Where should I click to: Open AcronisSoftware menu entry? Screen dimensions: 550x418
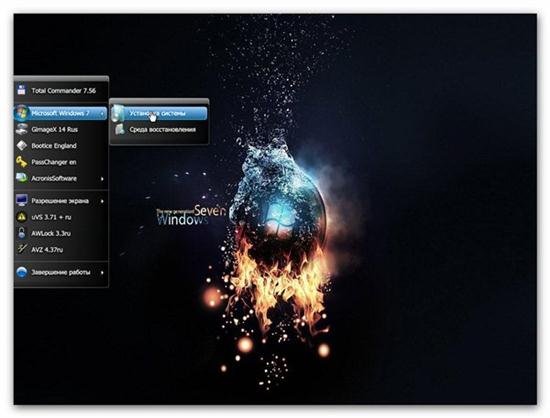point(61,178)
